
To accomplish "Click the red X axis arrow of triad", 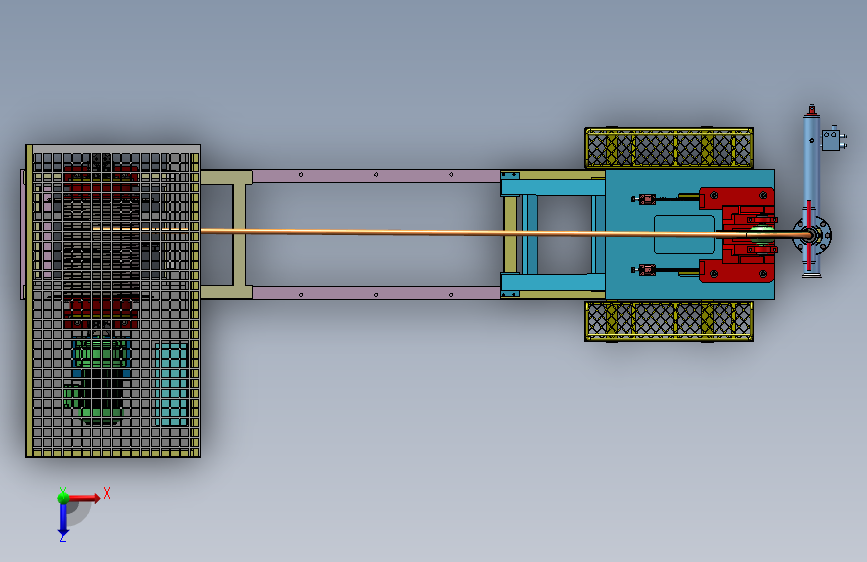I will [x=84, y=498].
